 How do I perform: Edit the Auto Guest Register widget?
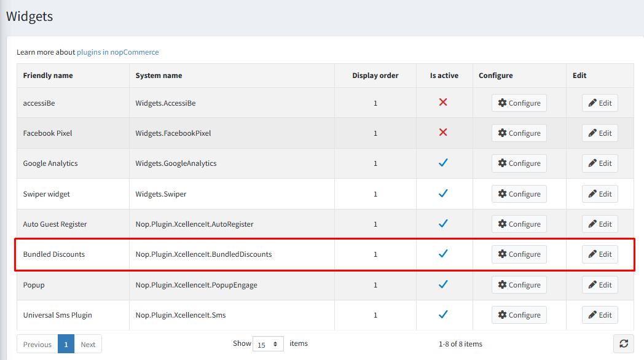pyautogui.click(x=600, y=224)
